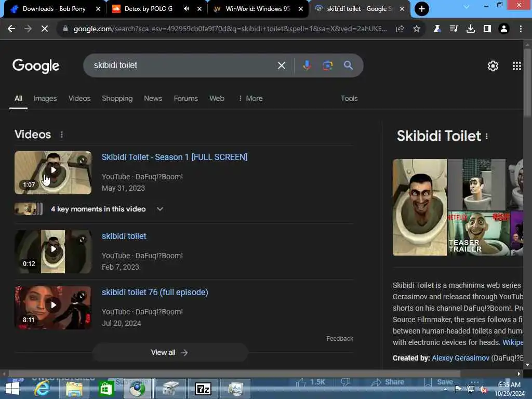Click the share page icon in address bar
This screenshot has width=532, height=399.
pyautogui.click(x=400, y=29)
